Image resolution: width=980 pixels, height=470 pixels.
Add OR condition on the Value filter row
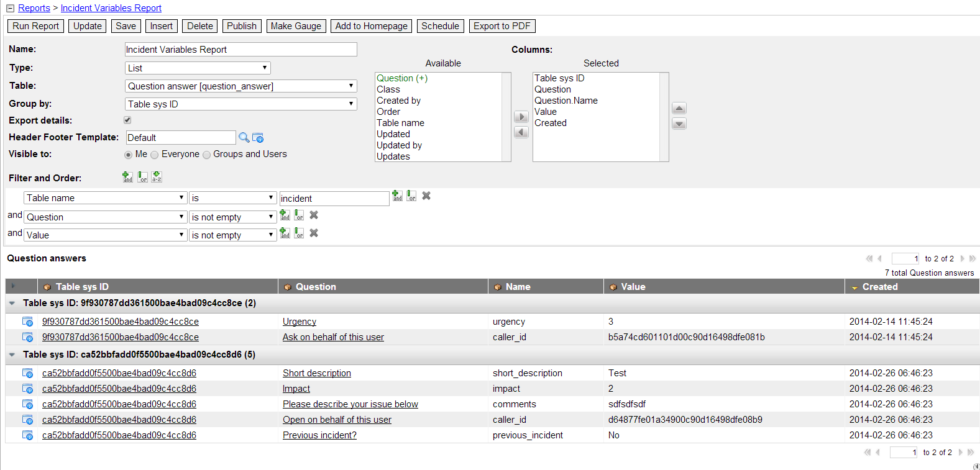(299, 233)
